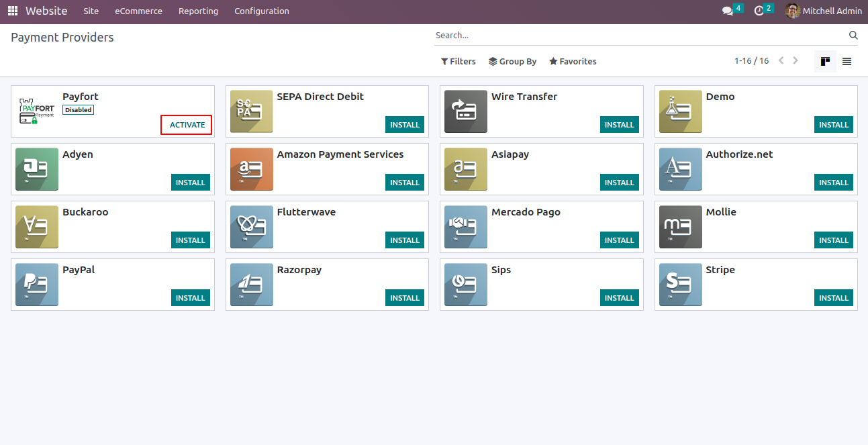
Task: Click the search magnifier icon
Action: pos(853,35)
